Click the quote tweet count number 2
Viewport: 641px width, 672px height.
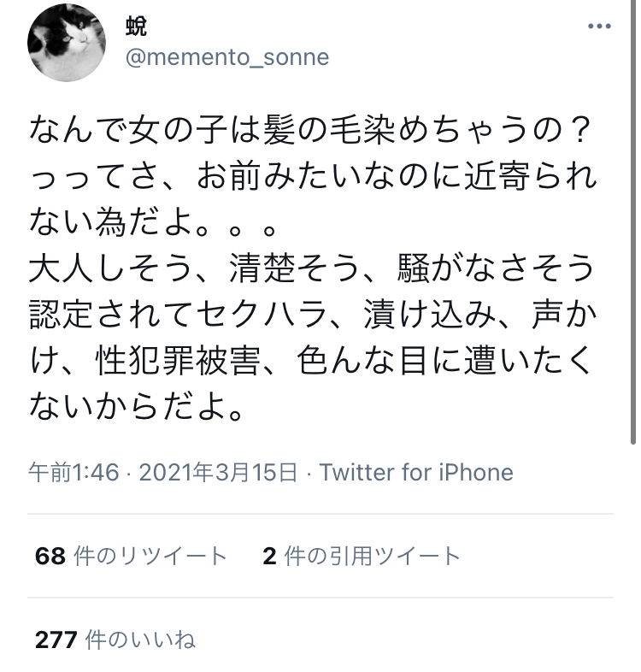pos(269,556)
